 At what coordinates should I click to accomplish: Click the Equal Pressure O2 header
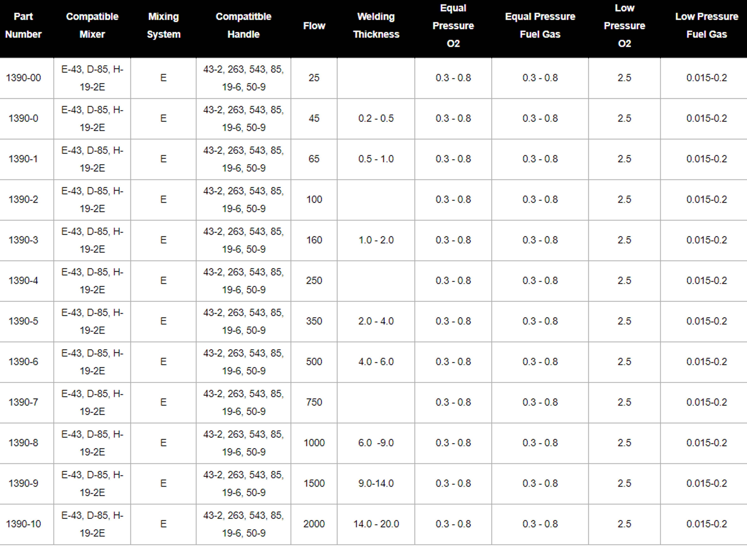[453, 26]
